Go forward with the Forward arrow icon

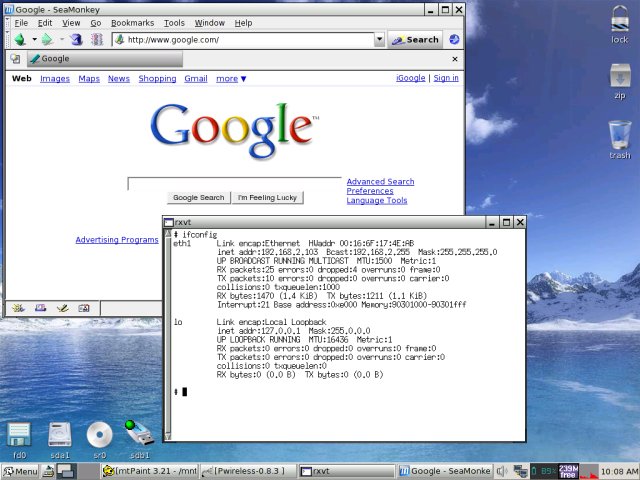[47, 40]
